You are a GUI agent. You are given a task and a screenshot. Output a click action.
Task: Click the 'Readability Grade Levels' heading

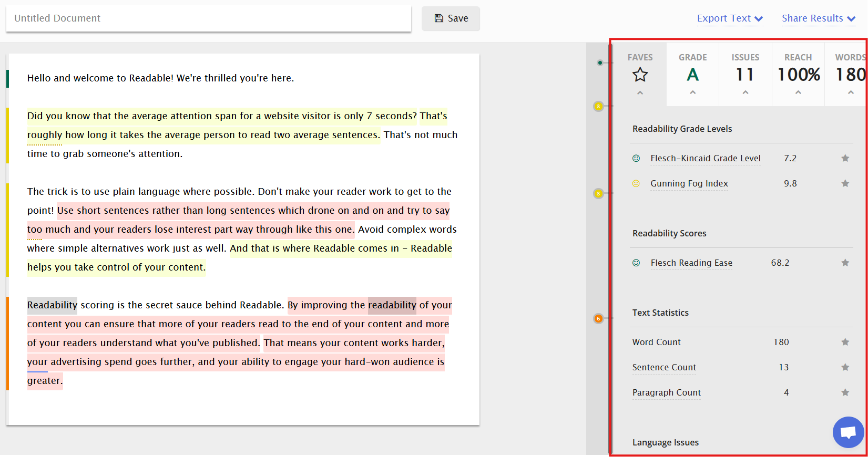(x=682, y=129)
